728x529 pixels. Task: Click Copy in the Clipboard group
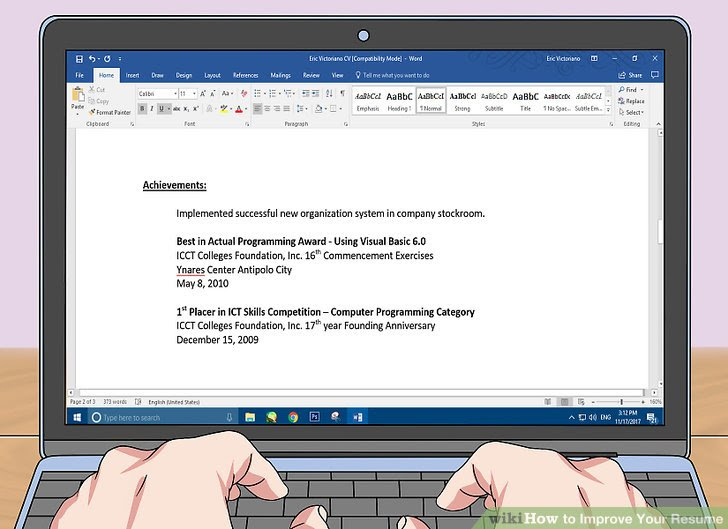pyautogui.click(x=98, y=101)
